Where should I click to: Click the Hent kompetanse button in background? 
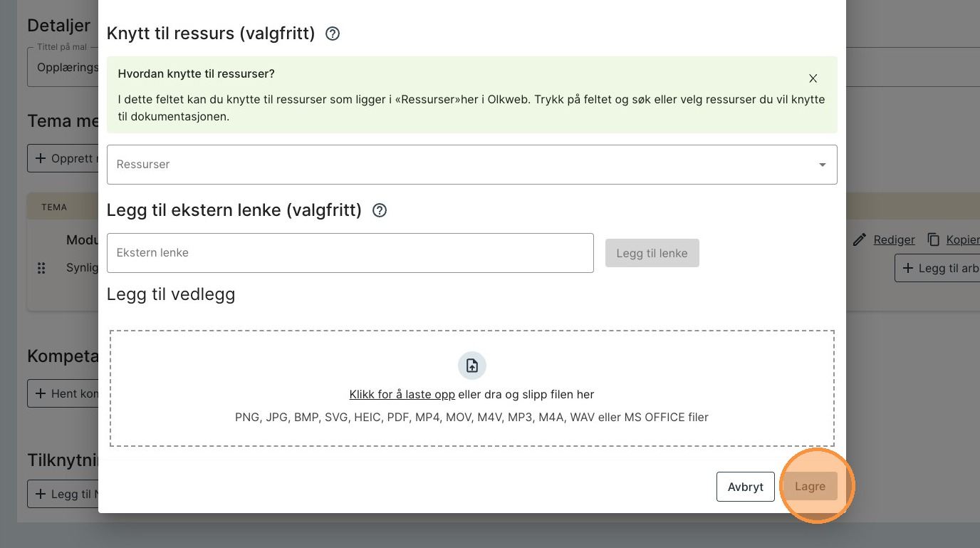coord(64,393)
